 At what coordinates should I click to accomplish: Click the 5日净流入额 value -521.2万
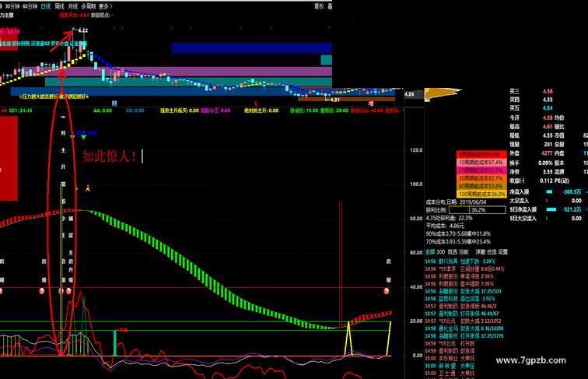572,209
